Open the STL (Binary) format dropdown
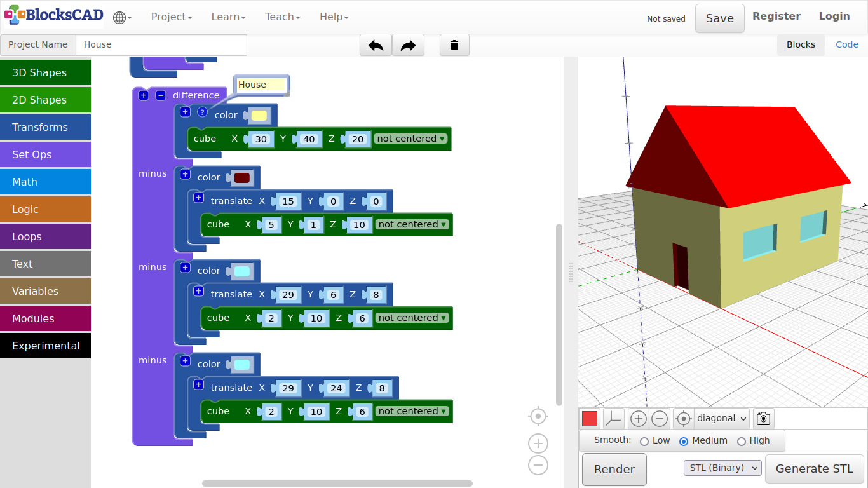868x488 pixels. (x=722, y=468)
